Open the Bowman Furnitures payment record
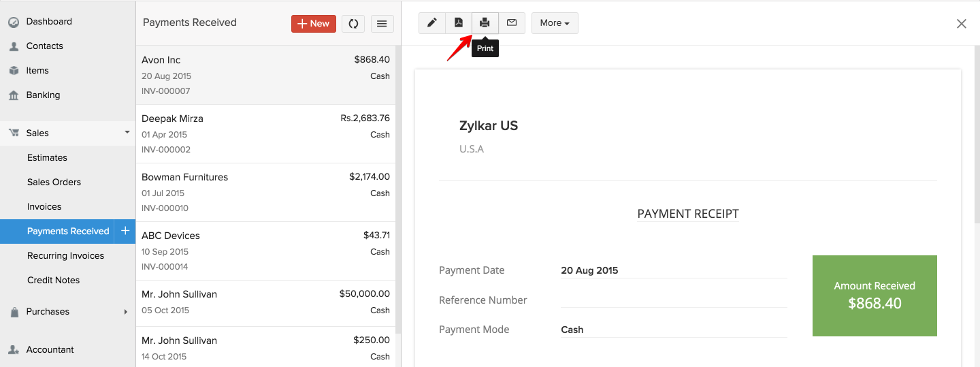 point(265,192)
